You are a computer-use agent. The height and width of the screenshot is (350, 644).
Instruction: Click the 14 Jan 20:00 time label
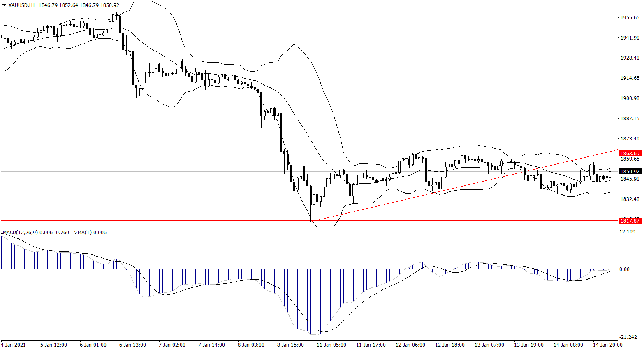click(607, 345)
